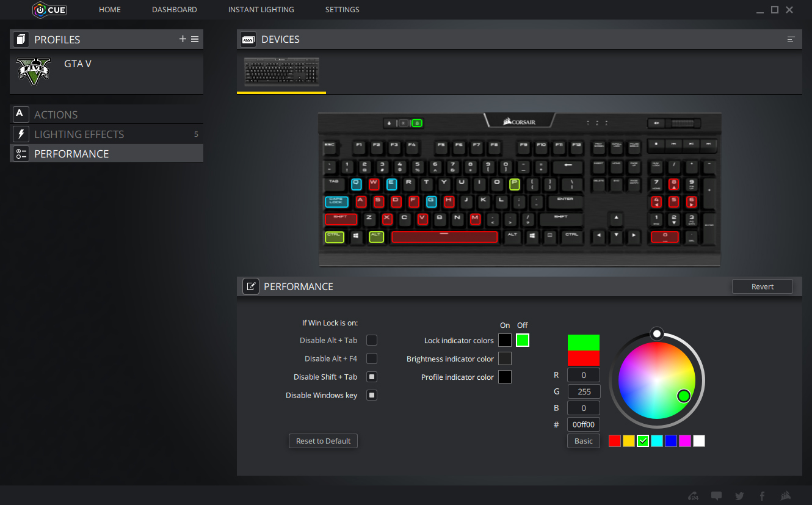Pick the yellow basic color swatch
The image size is (812, 505).
pos(629,441)
